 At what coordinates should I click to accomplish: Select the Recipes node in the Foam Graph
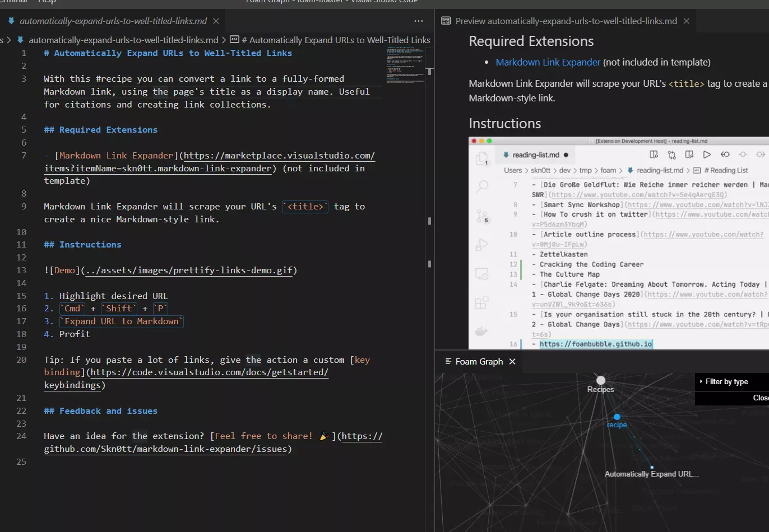click(600, 379)
